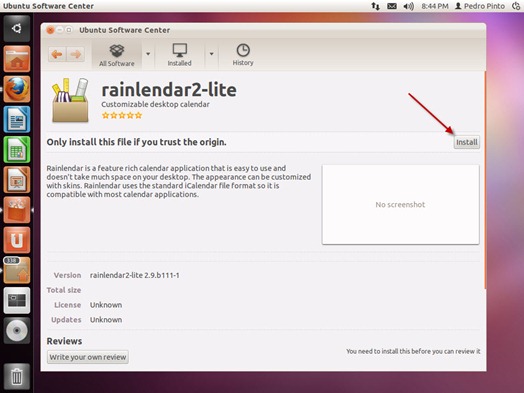Go forward with the right arrow button

coord(76,54)
